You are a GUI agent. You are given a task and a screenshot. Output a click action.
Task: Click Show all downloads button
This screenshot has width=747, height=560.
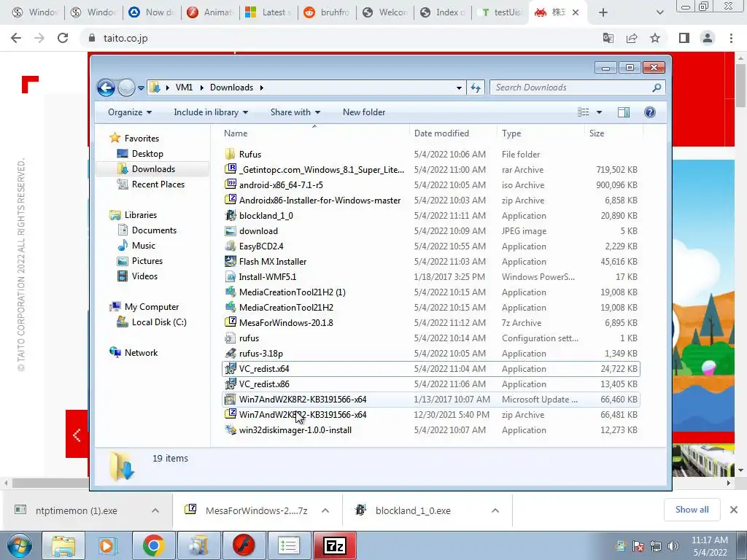tap(692, 510)
